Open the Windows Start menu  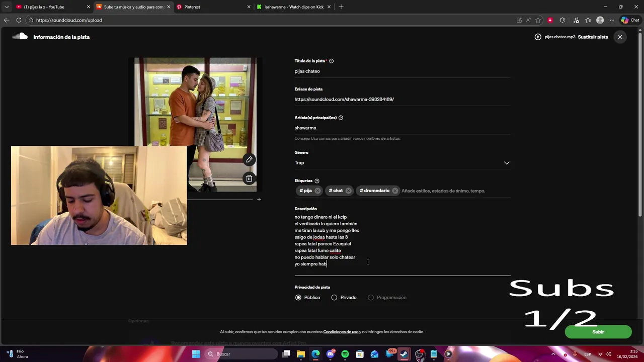[196, 354]
